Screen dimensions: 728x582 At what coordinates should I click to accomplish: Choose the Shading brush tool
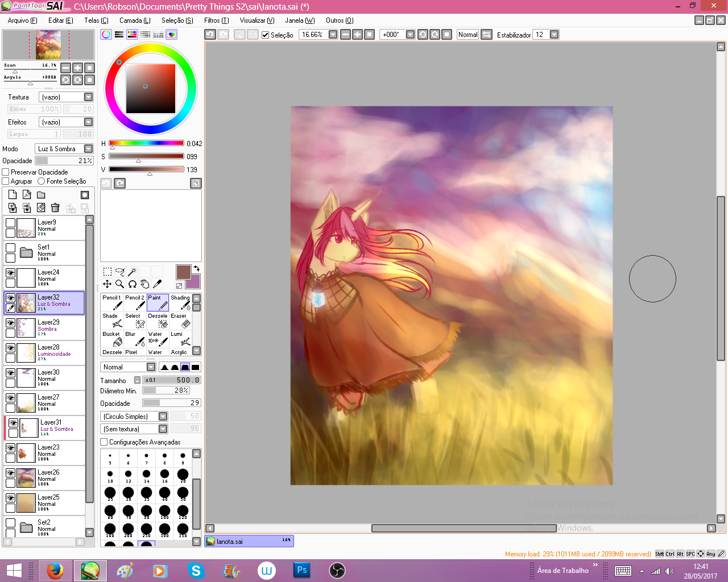click(x=180, y=302)
